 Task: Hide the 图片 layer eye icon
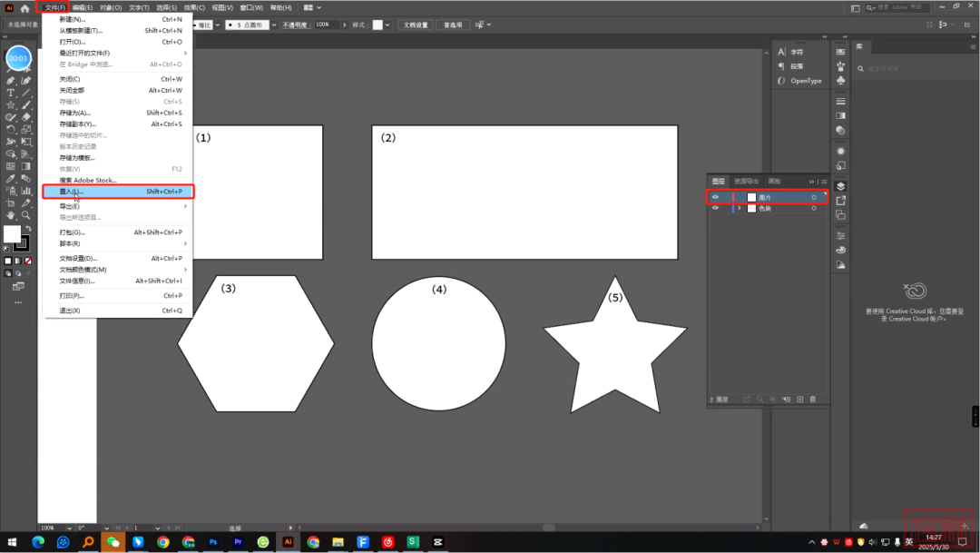716,197
